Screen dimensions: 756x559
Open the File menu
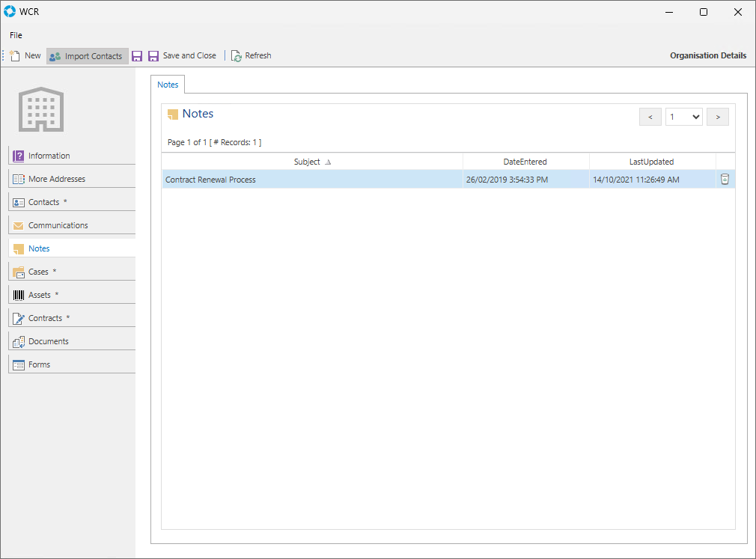(16, 35)
